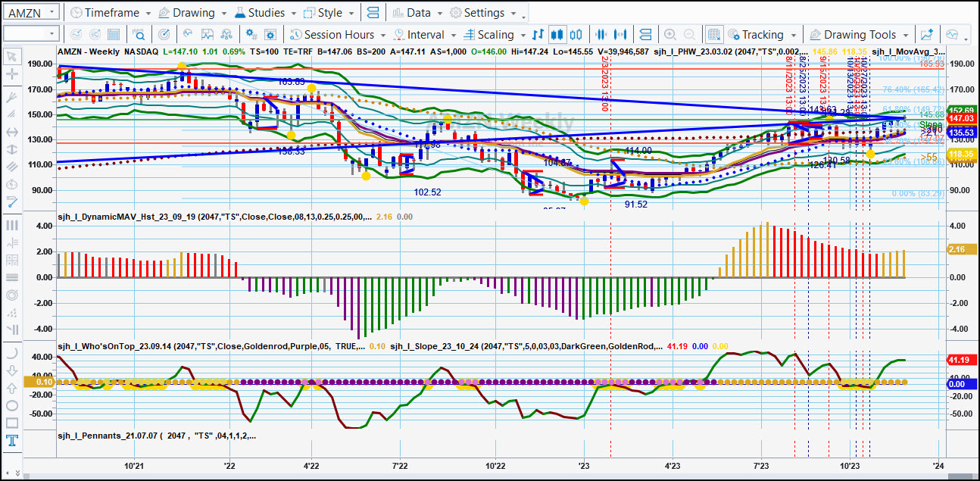Click the 135.53 blue price label
The width and height of the screenshot is (980, 481).
(x=961, y=133)
